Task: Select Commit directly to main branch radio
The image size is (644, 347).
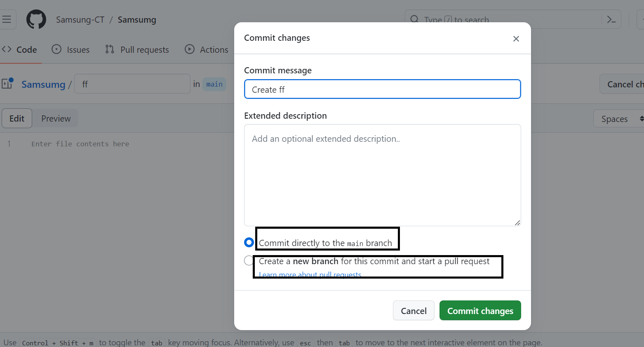Action: point(249,242)
